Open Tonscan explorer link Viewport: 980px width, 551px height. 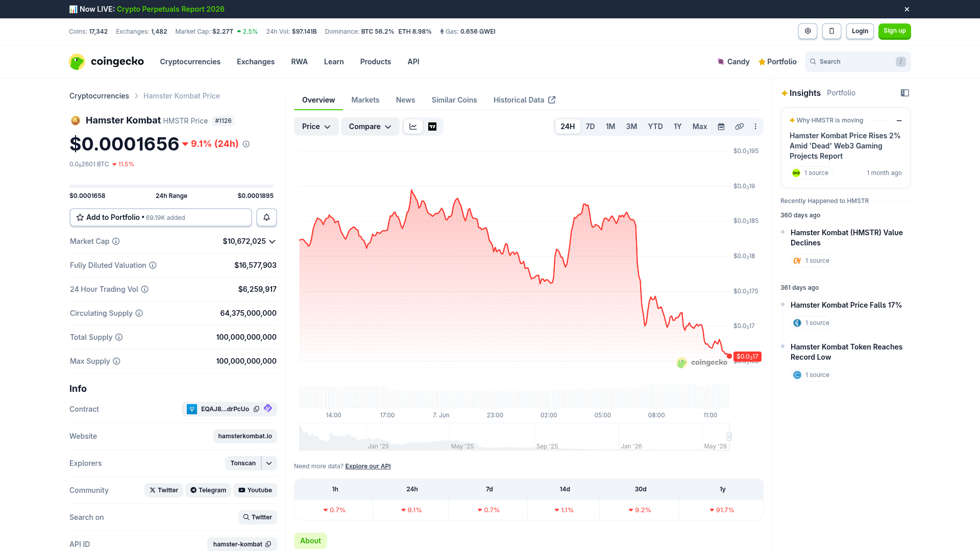243,463
